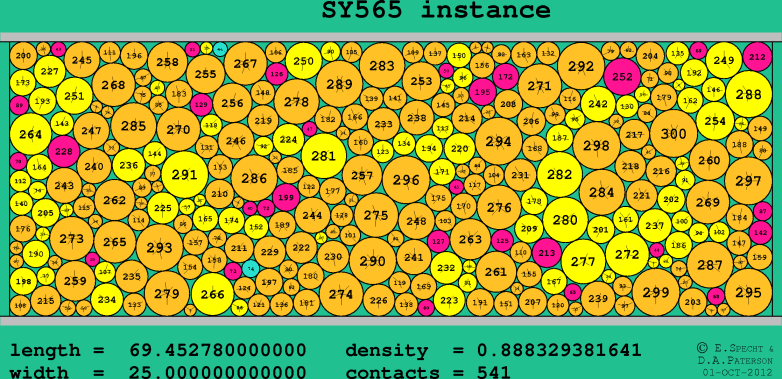The height and width of the screenshot is (379, 782).
Task: Select the orange circle labeled 273
Action: pos(71,238)
